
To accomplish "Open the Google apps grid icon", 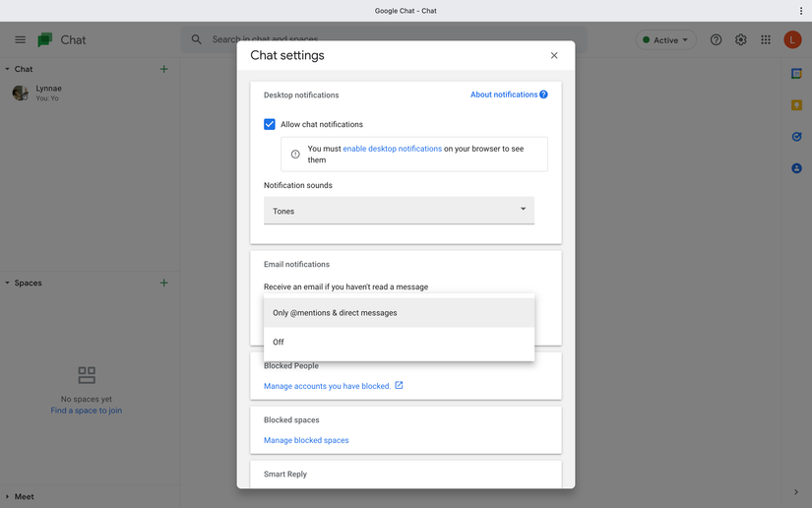I will click(766, 40).
